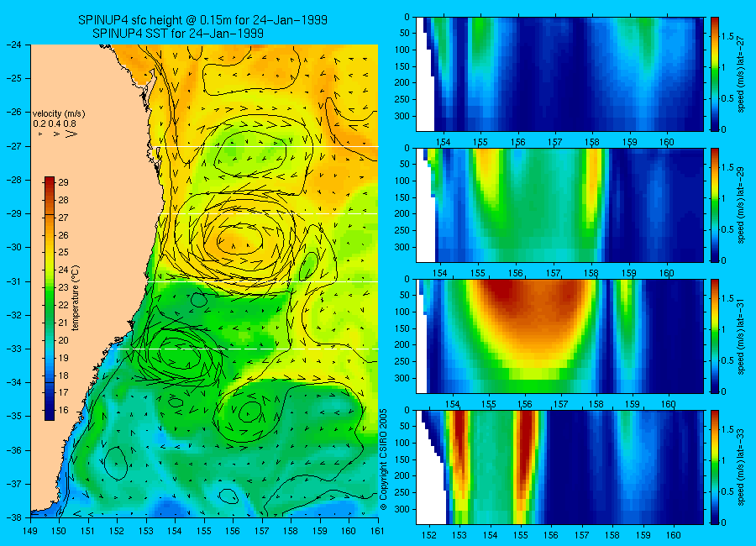Click the 0.5 tick on the lat=-27 speed scale
This screenshot has height=546, width=756.
(727, 98)
